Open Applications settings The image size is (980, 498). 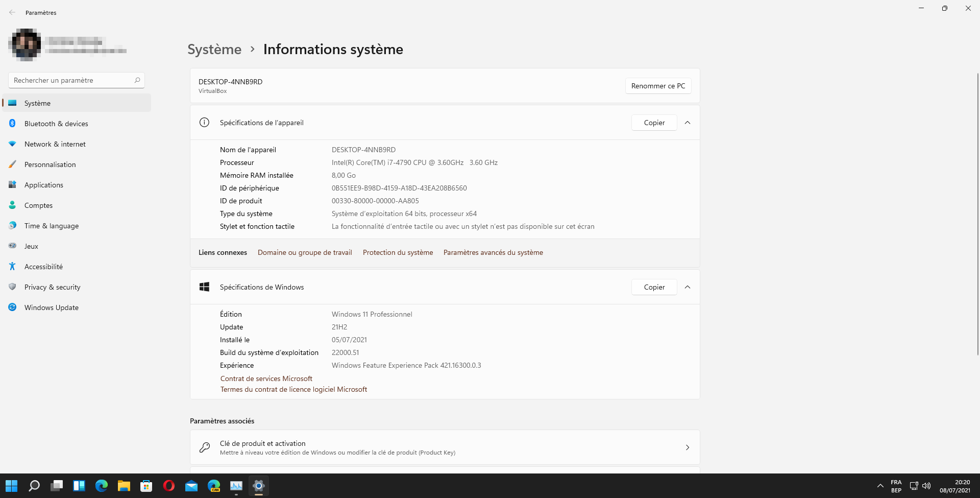pos(77,185)
